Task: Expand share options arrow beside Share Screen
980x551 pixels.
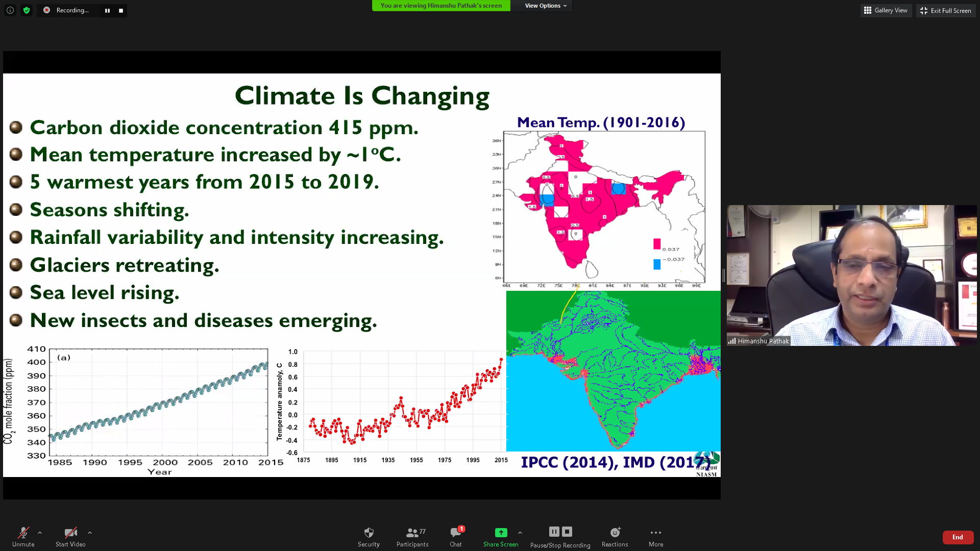Action: pos(520,533)
